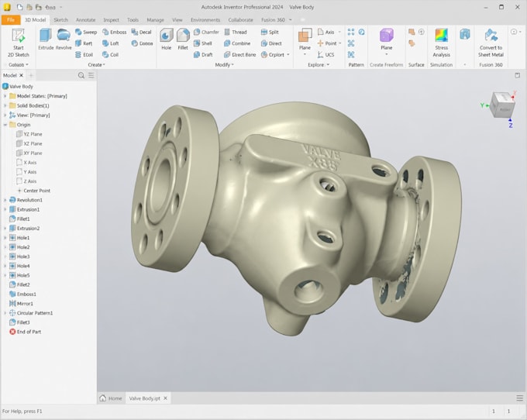Image resolution: width=527 pixels, height=420 pixels.
Task: Close the Model browser panel tab
Action: coord(21,75)
